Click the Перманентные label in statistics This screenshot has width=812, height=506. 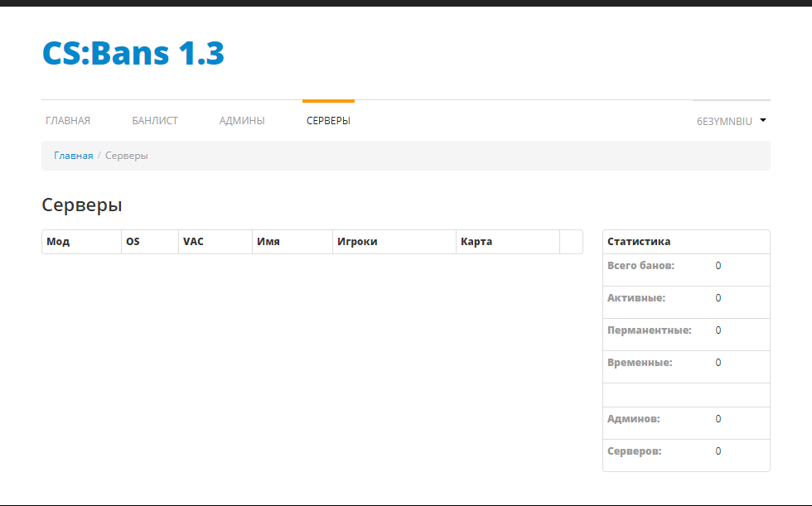[x=650, y=330]
